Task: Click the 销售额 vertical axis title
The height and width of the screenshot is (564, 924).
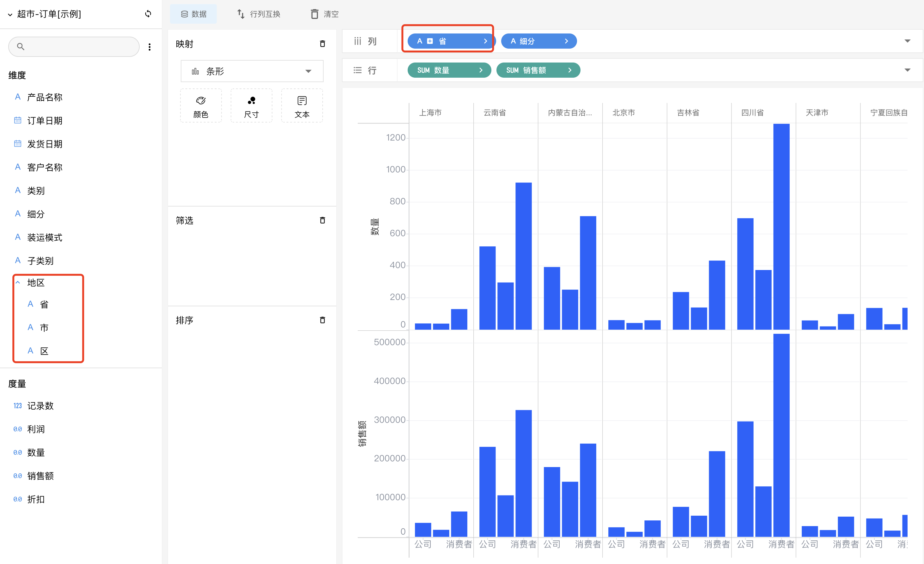Action: 362,433
